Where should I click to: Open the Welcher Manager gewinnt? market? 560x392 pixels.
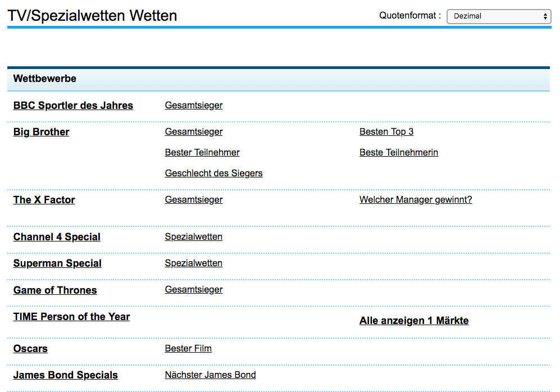tap(416, 199)
